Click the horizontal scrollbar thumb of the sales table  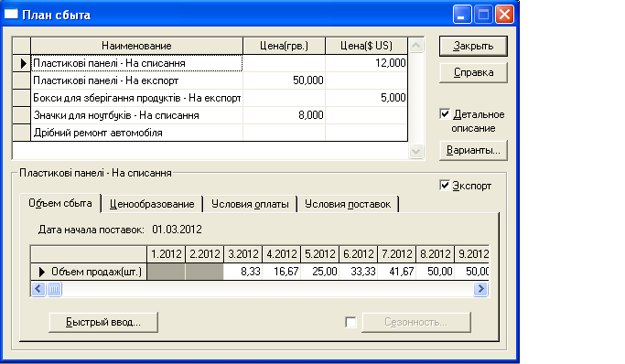tap(54, 289)
